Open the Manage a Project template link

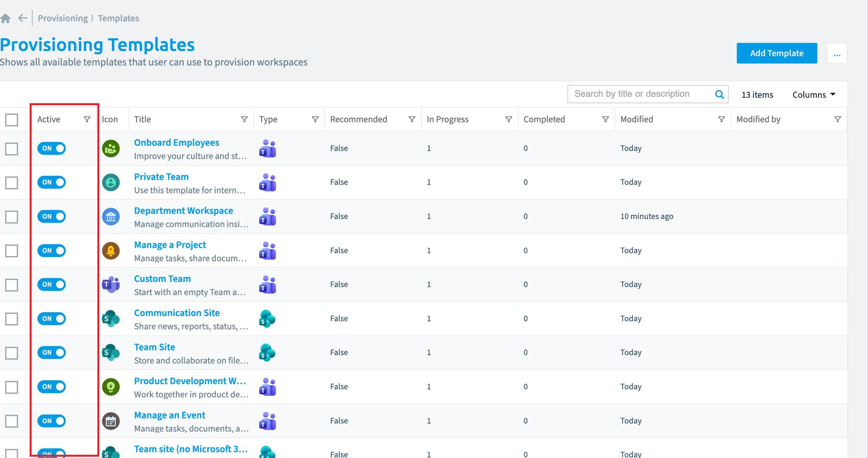[170, 245]
